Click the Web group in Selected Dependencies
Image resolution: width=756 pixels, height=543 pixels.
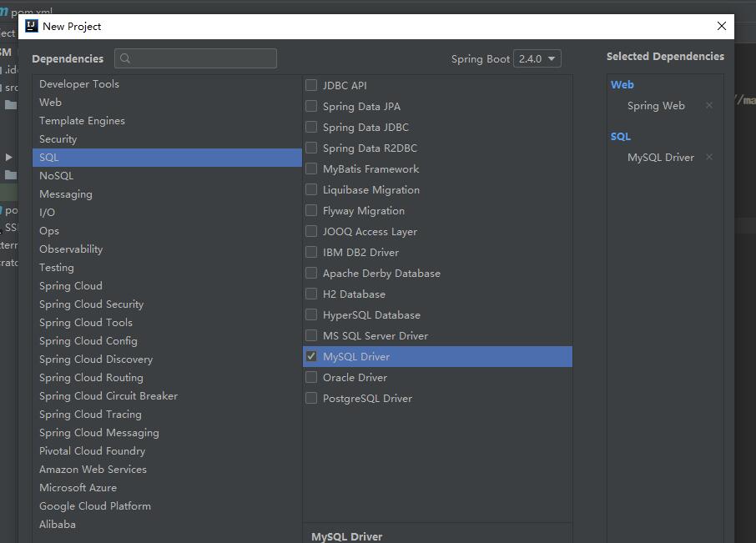click(x=622, y=85)
